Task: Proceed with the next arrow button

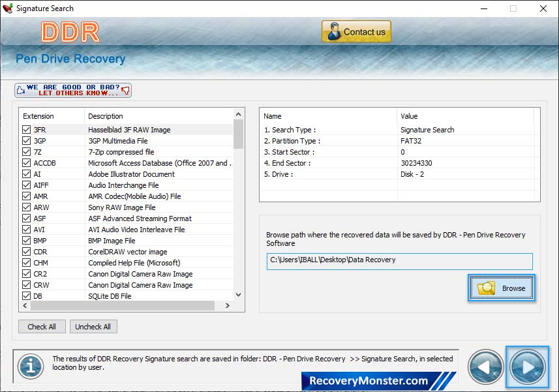Action: (527, 367)
